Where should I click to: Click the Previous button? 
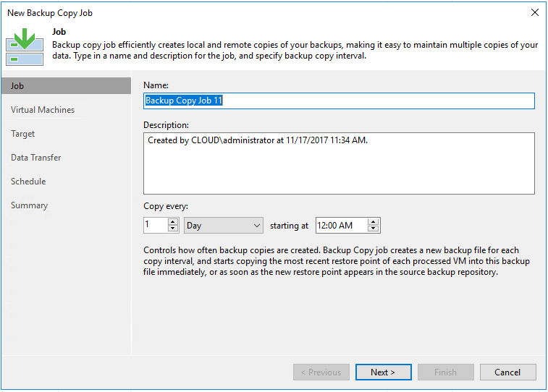point(321,372)
